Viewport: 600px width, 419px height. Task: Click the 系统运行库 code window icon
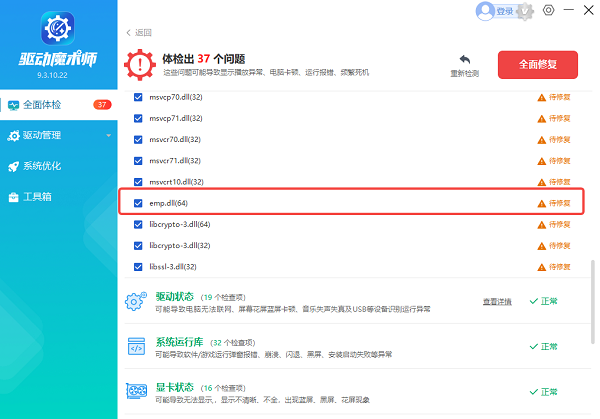coord(136,346)
